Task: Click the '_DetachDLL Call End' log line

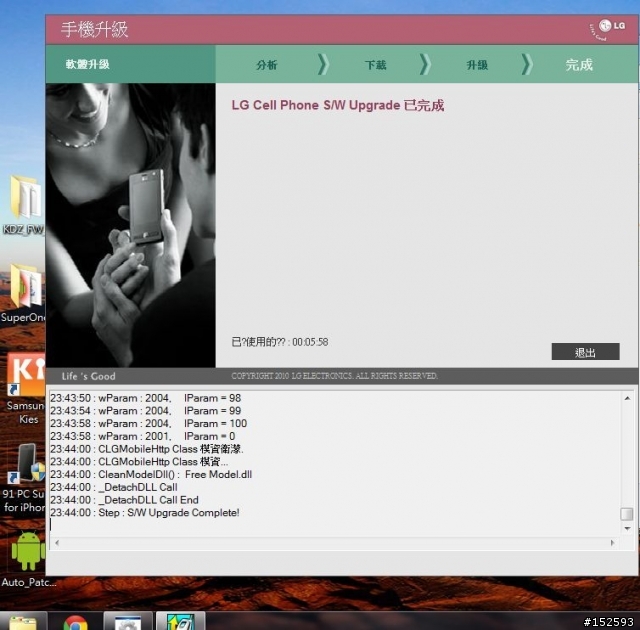Action: [x=124, y=500]
